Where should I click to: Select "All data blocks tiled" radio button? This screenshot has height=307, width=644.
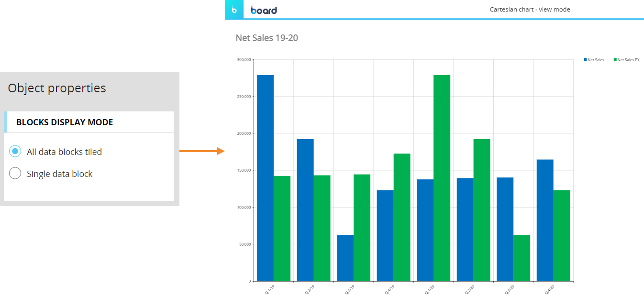click(x=15, y=152)
